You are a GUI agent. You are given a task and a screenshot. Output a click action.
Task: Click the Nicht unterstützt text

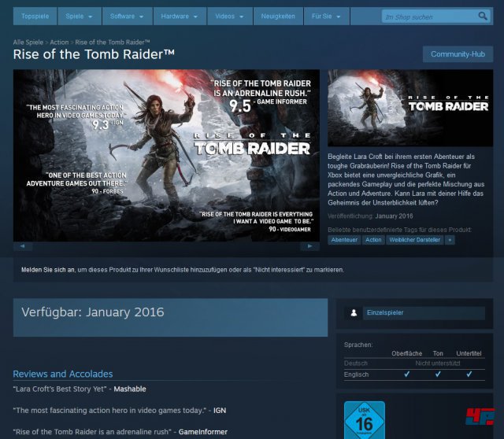pyautogui.click(x=438, y=363)
